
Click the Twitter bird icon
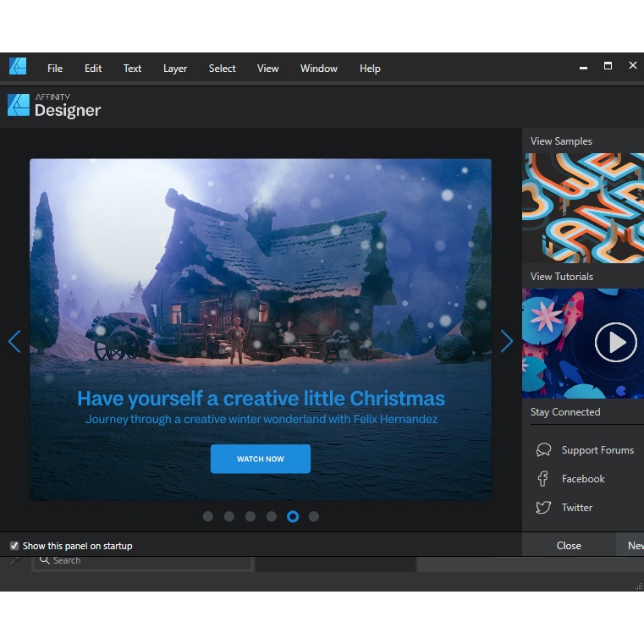click(543, 508)
